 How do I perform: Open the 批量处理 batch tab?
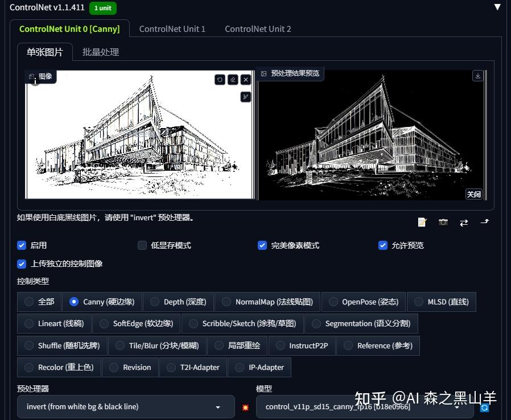101,52
